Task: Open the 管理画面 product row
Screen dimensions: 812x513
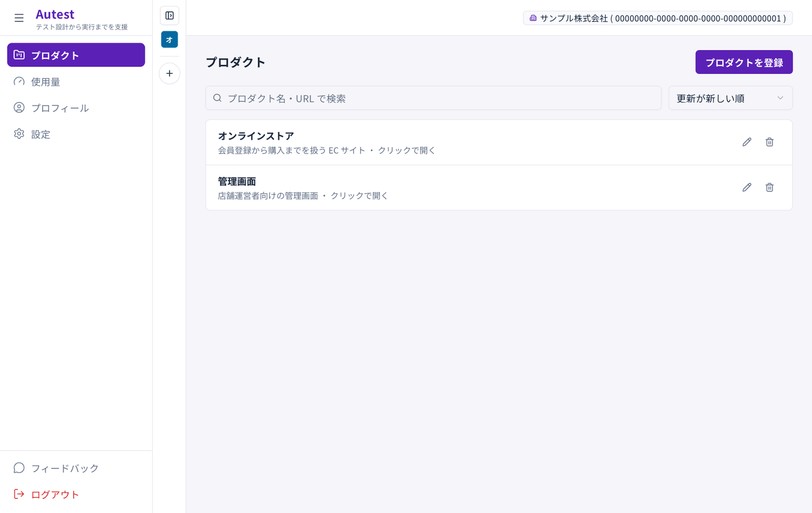Action: click(x=499, y=188)
